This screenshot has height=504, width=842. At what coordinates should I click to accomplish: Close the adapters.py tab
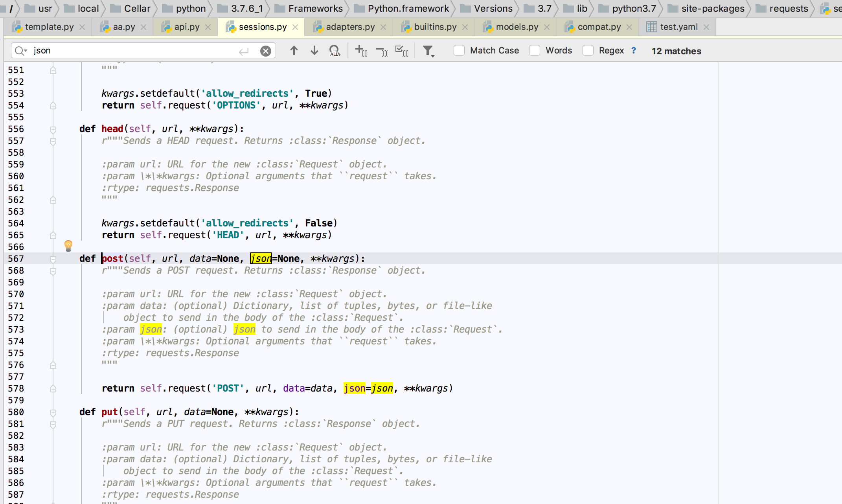[x=383, y=27]
